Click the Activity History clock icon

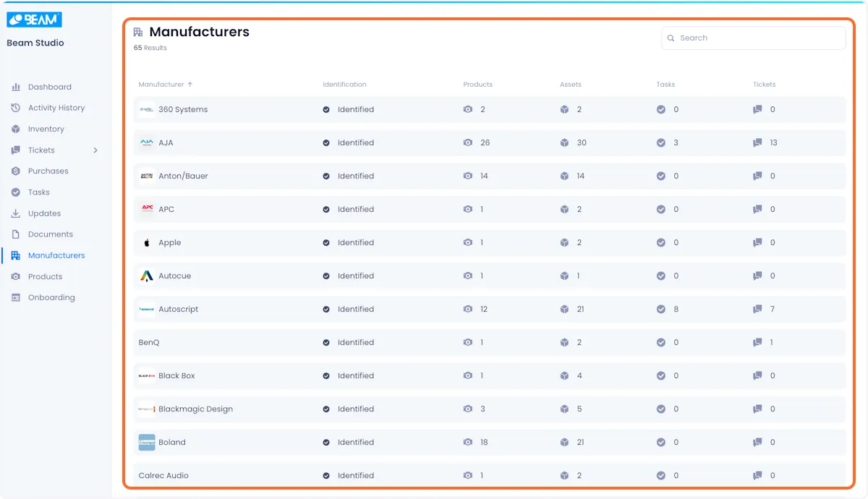[x=16, y=108]
